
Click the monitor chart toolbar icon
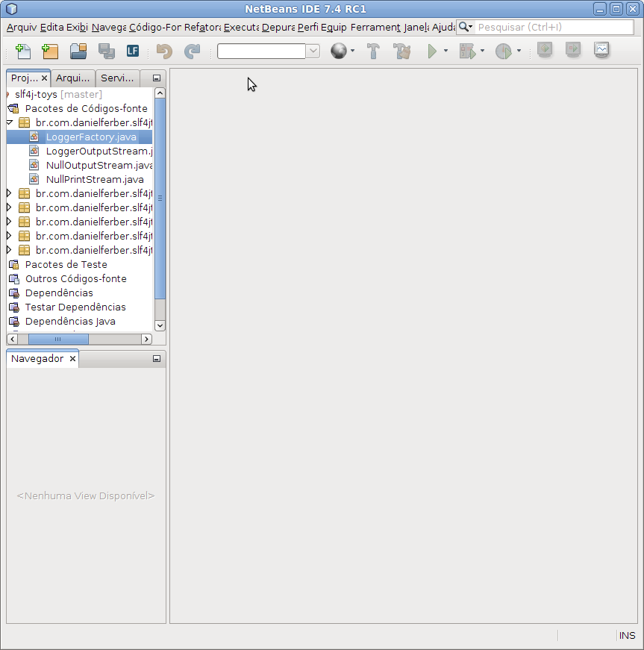601,50
